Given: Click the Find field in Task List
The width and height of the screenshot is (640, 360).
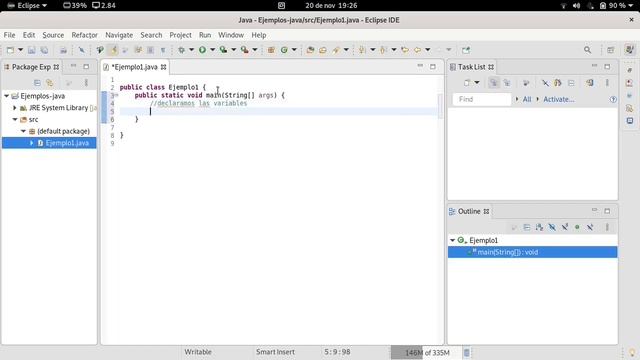Looking at the screenshot, I should [482, 99].
